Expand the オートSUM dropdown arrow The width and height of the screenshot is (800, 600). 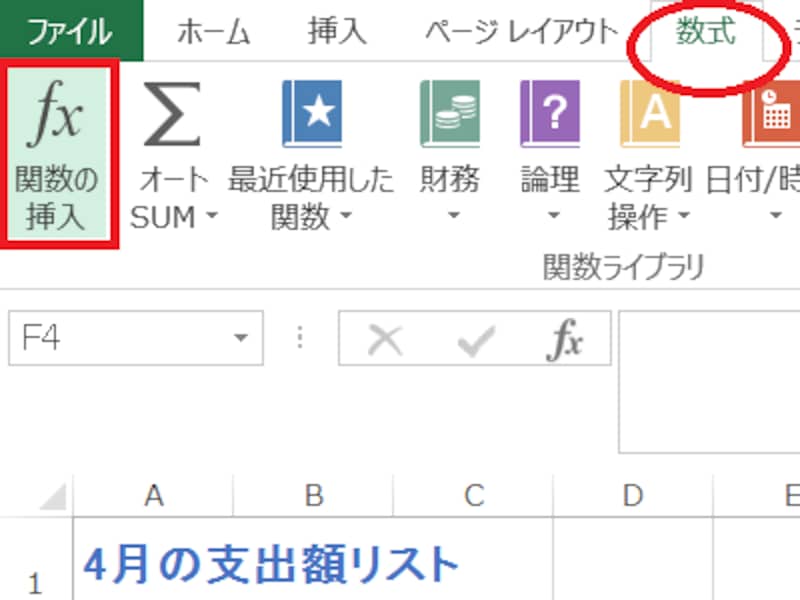click(212, 215)
